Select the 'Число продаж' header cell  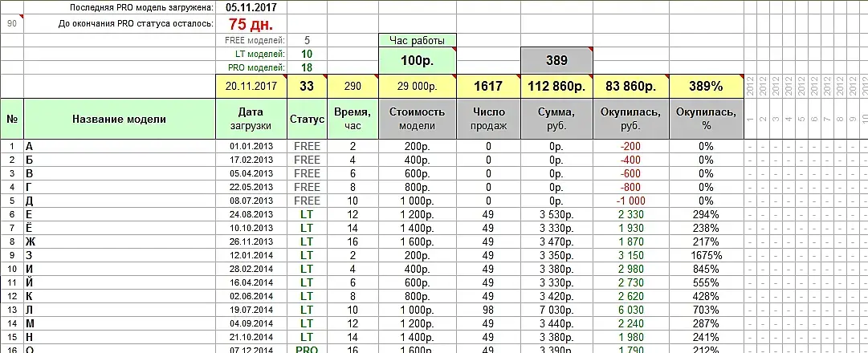click(x=488, y=119)
